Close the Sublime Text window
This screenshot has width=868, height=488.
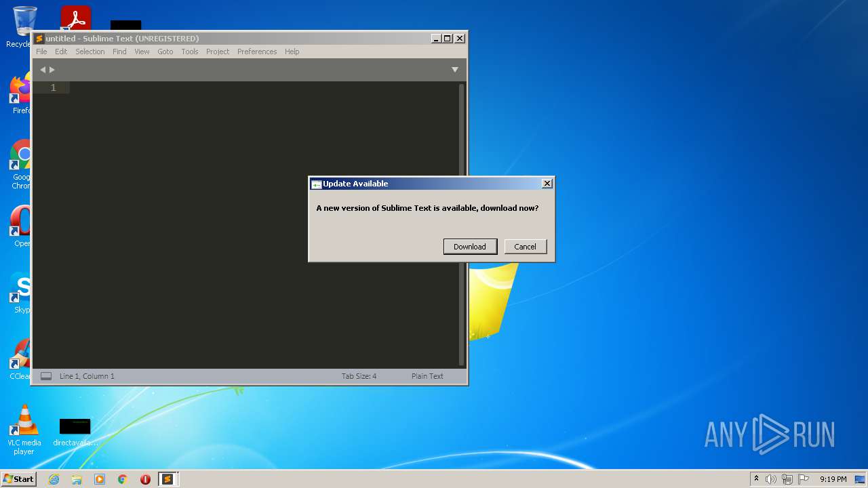(x=460, y=39)
